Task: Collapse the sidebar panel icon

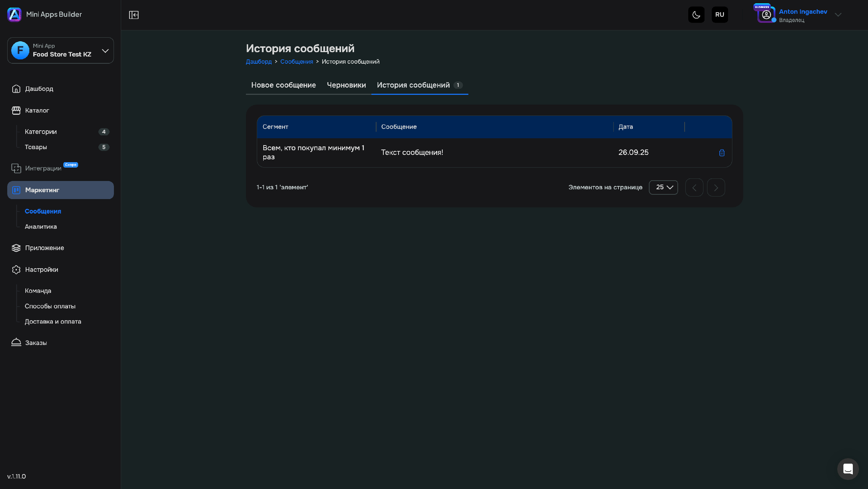Action: tap(134, 15)
